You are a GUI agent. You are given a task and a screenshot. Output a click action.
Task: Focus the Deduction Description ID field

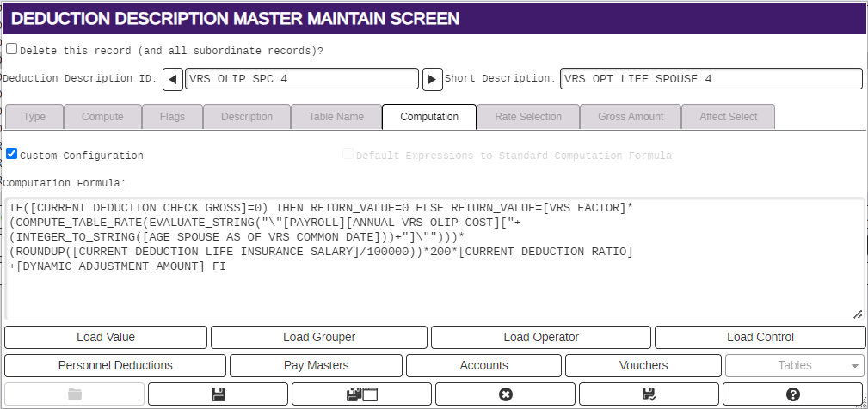click(302, 79)
